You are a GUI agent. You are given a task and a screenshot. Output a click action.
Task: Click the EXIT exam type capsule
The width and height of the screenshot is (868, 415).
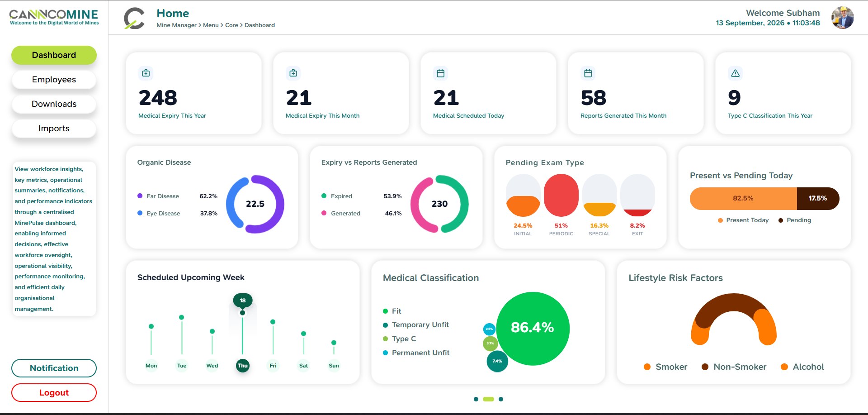tap(637, 196)
